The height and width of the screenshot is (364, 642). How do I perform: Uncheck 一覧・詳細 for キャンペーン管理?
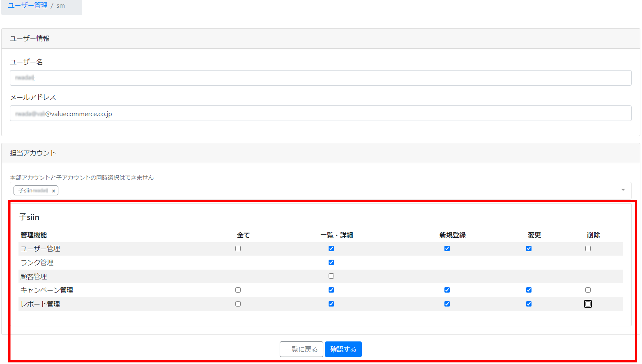(331, 290)
